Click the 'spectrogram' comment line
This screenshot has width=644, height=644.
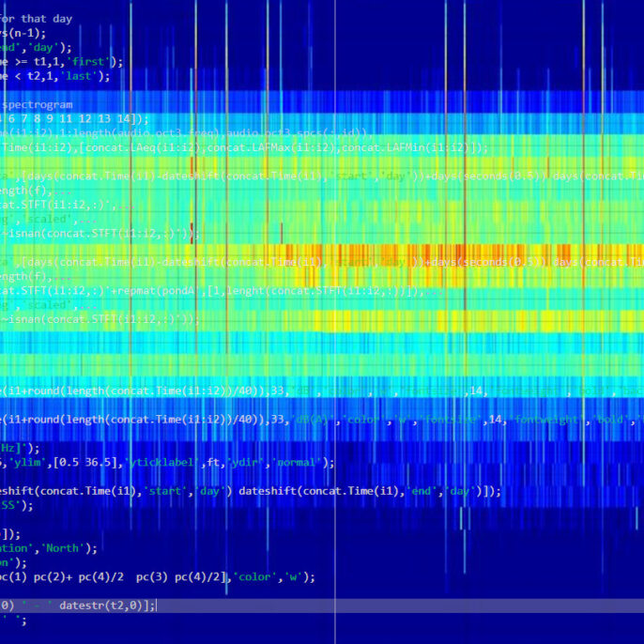coord(37,105)
